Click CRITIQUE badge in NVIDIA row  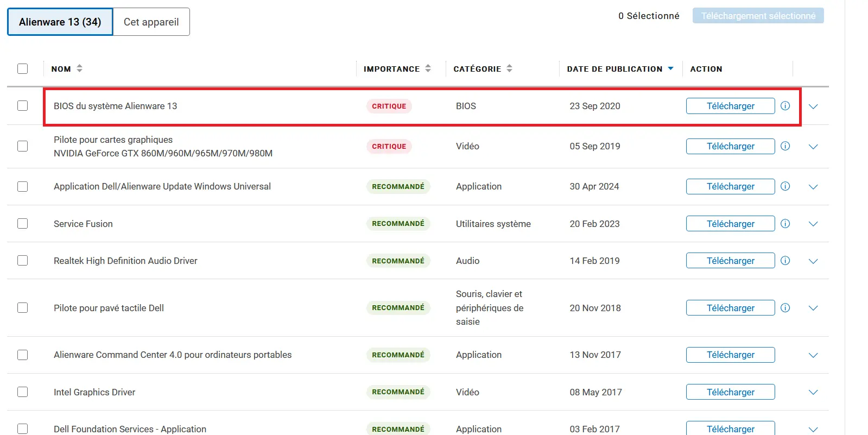389,146
